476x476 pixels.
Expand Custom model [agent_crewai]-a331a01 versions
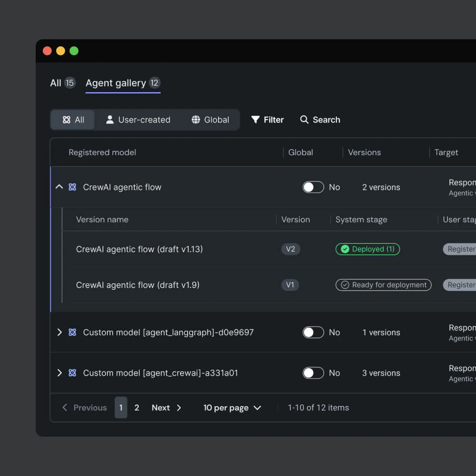pos(59,373)
